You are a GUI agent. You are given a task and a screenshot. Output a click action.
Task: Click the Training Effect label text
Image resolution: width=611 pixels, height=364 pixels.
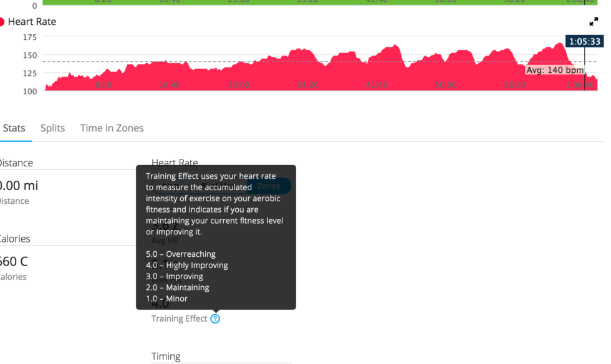(x=180, y=318)
